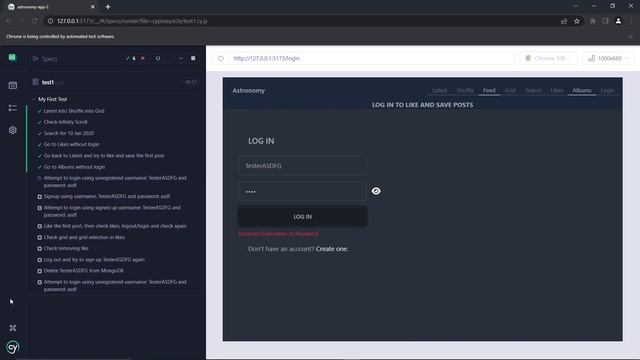Image resolution: width=640 pixels, height=360 pixels.
Task: Click the Astronomy brand title
Action: 249,91
